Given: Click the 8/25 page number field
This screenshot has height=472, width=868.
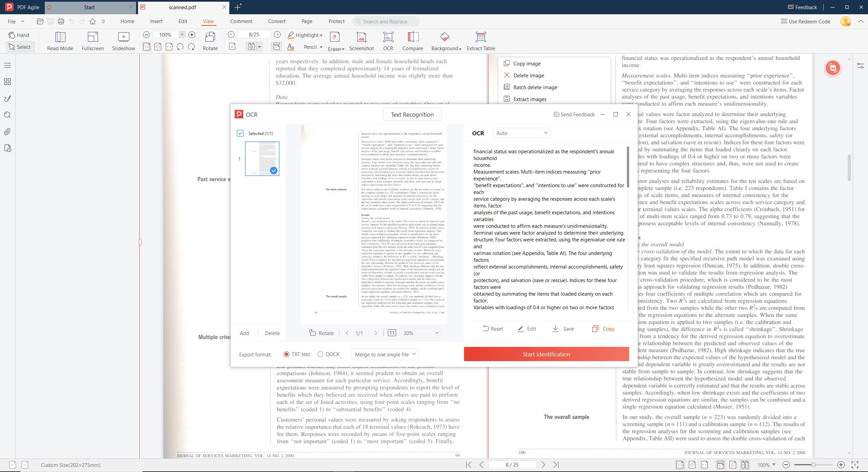Looking at the screenshot, I should (x=254, y=34).
